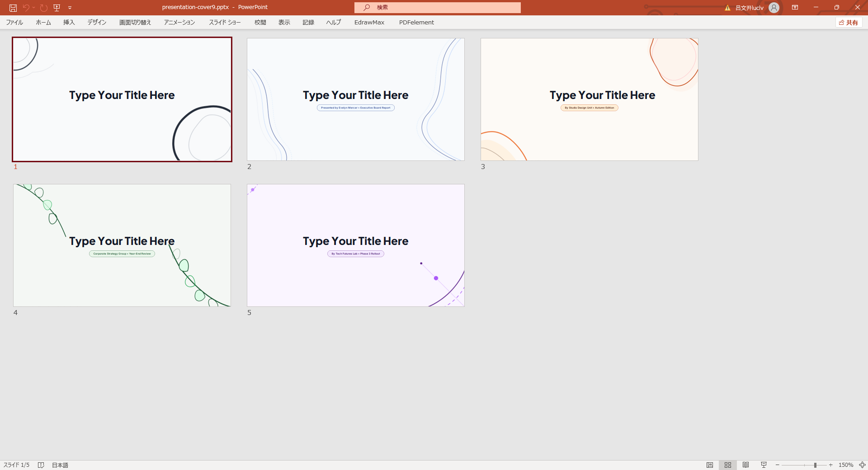Click the fit slide to window icon

tap(862, 465)
